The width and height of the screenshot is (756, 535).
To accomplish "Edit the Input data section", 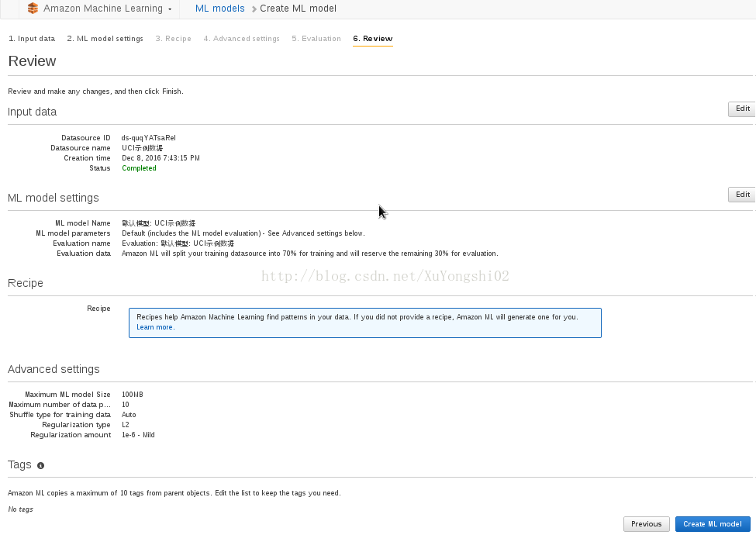I will pyautogui.click(x=741, y=109).
